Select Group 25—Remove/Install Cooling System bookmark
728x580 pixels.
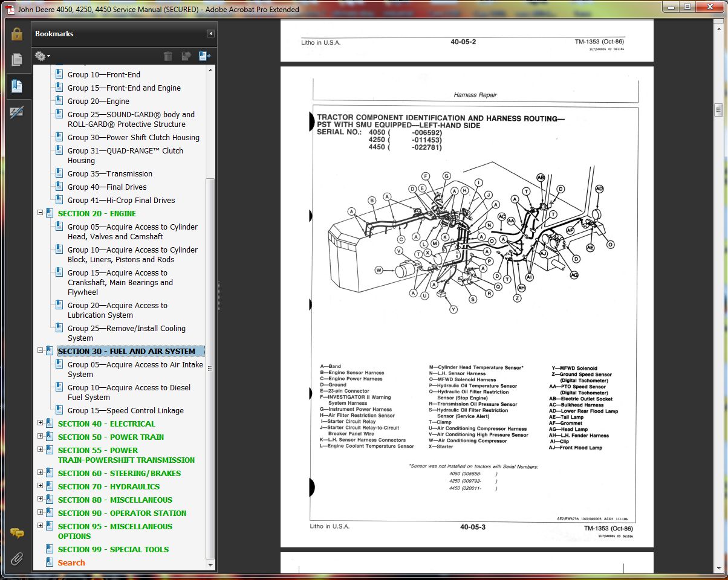126,333
